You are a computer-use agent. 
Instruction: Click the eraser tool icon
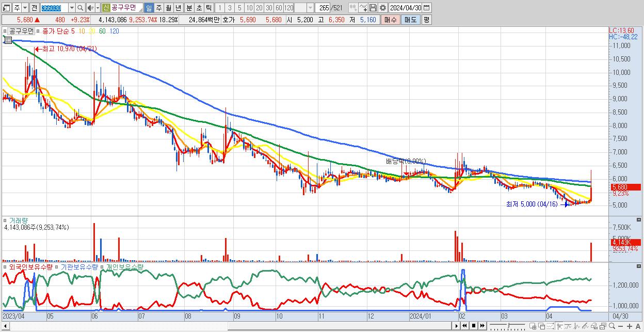pyautogui.click(x=594, y=326)
